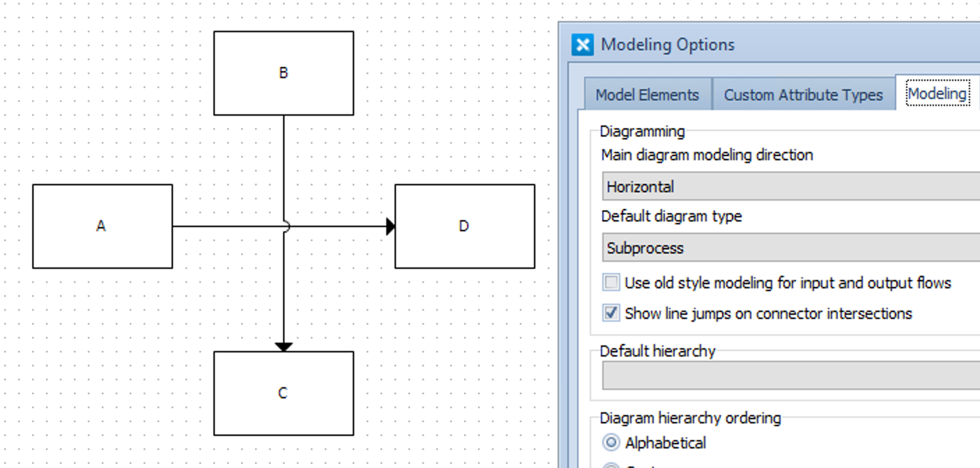Select process box C in the diagram
Screen dimensions: 980x468
284,393
